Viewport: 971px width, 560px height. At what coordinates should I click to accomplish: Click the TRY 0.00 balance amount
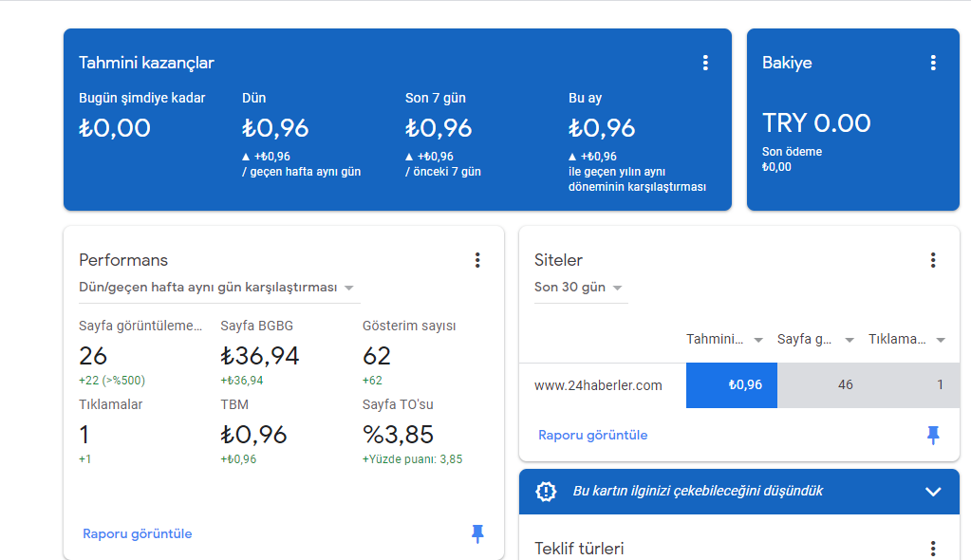(816, 123)
